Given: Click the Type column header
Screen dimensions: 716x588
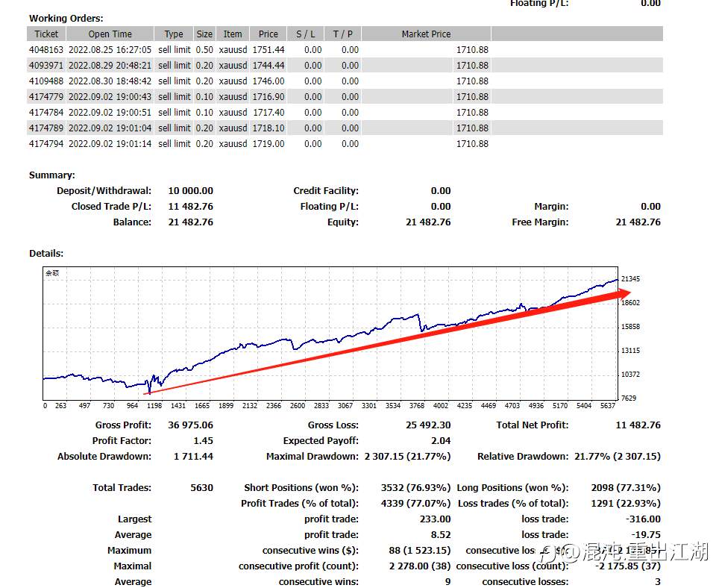Looking at the screenshot, I should [x=174, y=34].
